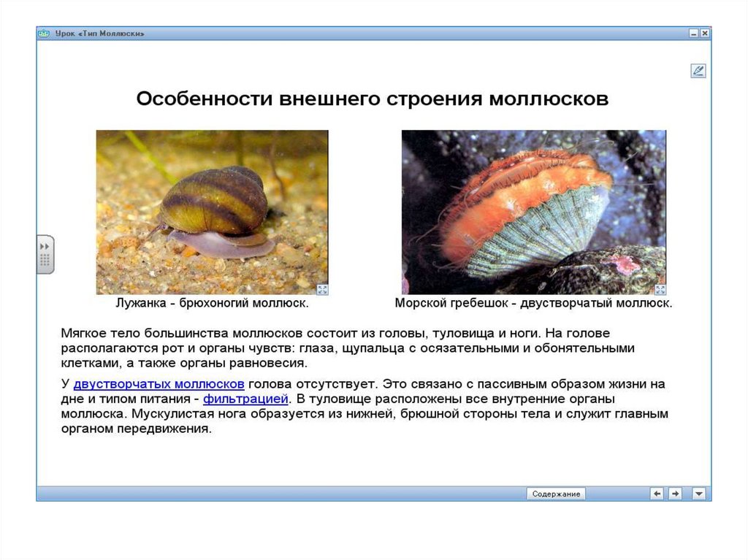Follow the двустворчатых моллюсков link
Viewport: 748px width, 560px height.
[x=159, y=383]
